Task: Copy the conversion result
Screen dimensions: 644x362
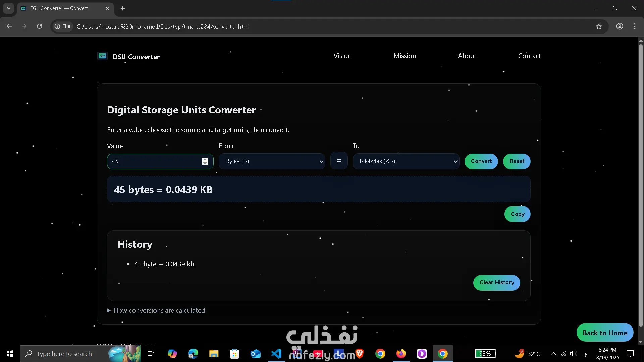Action: [x=517, y=214]
